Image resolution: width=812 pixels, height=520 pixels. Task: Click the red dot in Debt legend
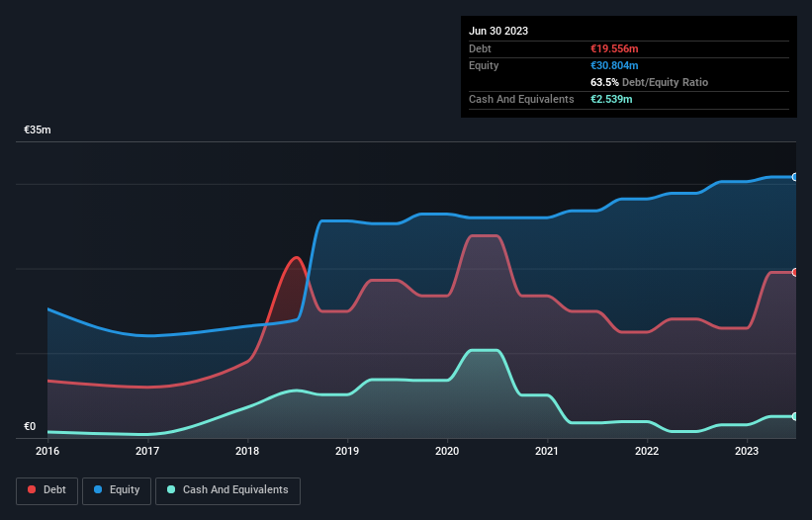tap(32, 489)
